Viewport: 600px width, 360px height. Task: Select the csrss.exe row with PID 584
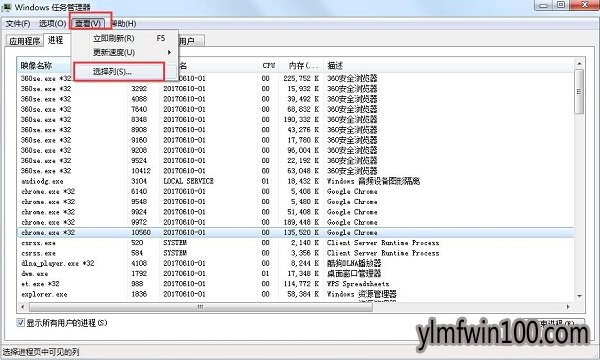point(295,253)
